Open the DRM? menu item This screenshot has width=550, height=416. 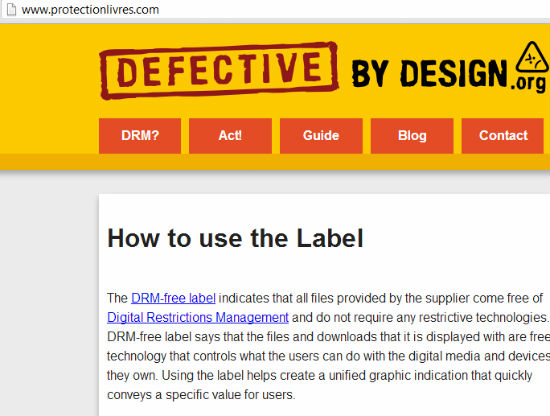[x=140, y=136]
